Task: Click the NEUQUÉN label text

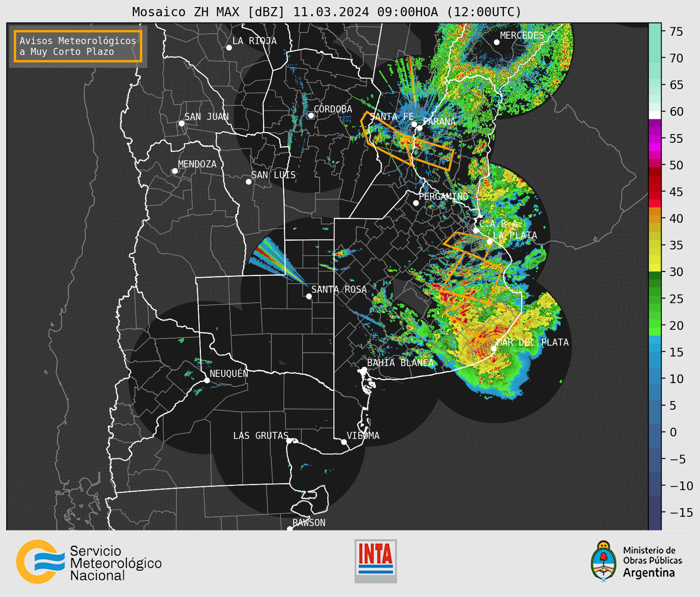Action: pos(229,373)
